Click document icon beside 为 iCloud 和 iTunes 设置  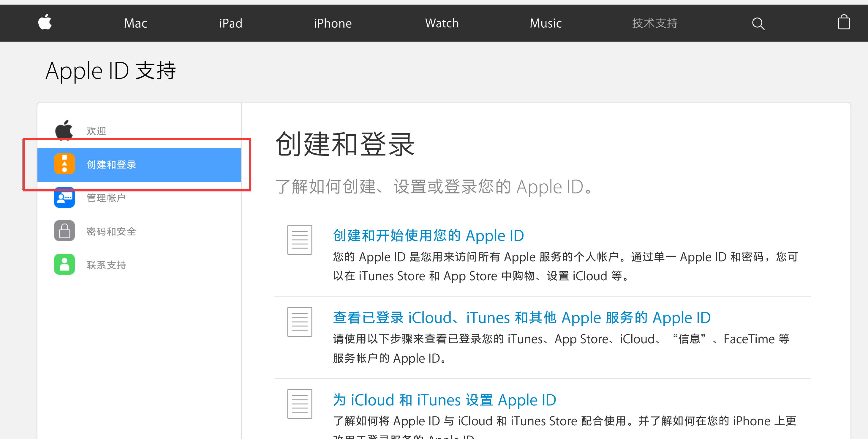[x=300, y=404]
